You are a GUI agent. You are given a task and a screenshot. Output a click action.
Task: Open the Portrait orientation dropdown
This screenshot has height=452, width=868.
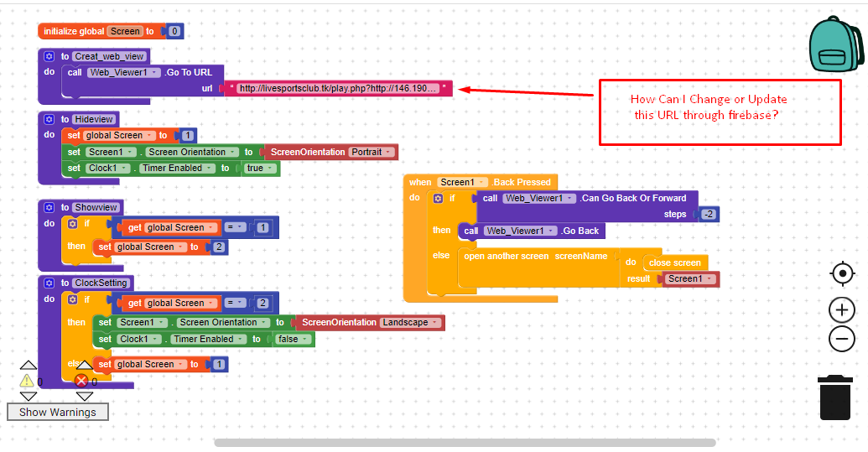click(371, 152)
